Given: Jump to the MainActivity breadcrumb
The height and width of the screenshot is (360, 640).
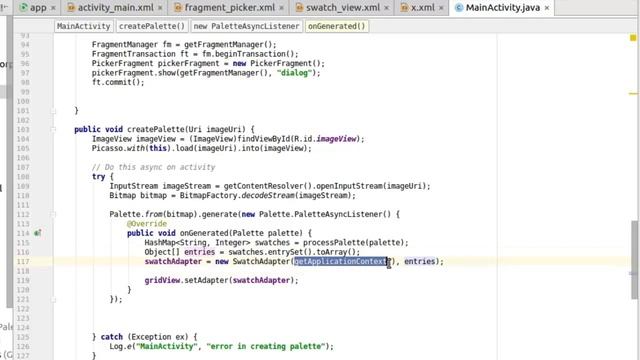Looking at the screenshot, I should pyautogui.click(x=84, y=26).
